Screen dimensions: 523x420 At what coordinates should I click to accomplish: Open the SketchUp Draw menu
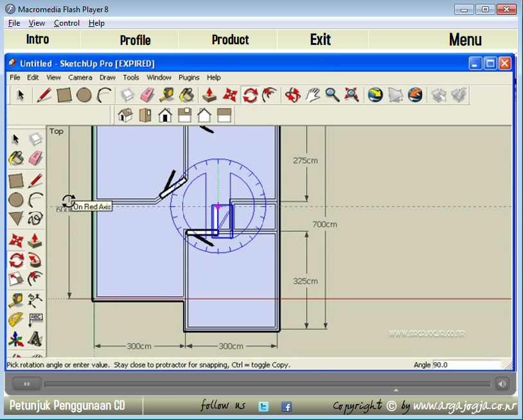(x=107, y=78)
